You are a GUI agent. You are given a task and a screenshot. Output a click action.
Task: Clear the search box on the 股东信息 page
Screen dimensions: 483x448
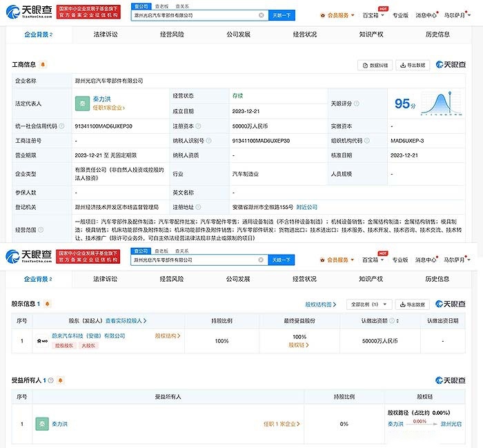[x=261, y=260]
